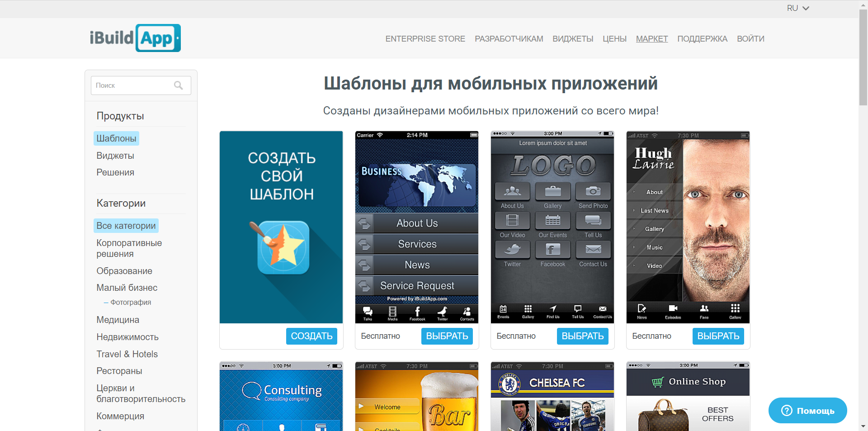Select Недвижимость category

pyautogui.click(x=127, y=337)
